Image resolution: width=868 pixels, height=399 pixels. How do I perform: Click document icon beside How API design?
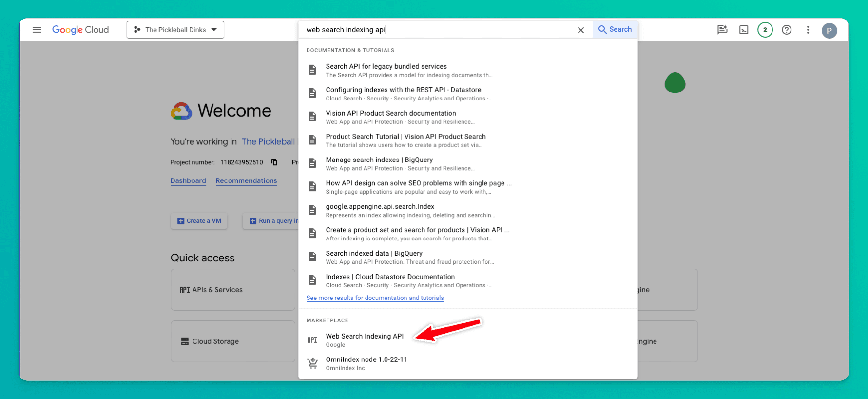pyautogui.click(x=312, y=187)
